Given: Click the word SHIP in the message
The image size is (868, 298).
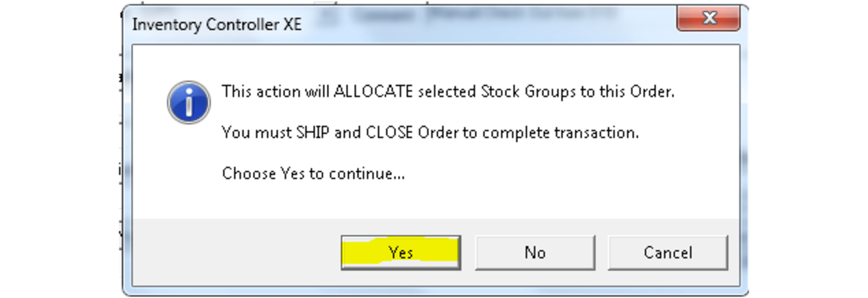Looking at the screenshot, I should [x=312, y=133].
